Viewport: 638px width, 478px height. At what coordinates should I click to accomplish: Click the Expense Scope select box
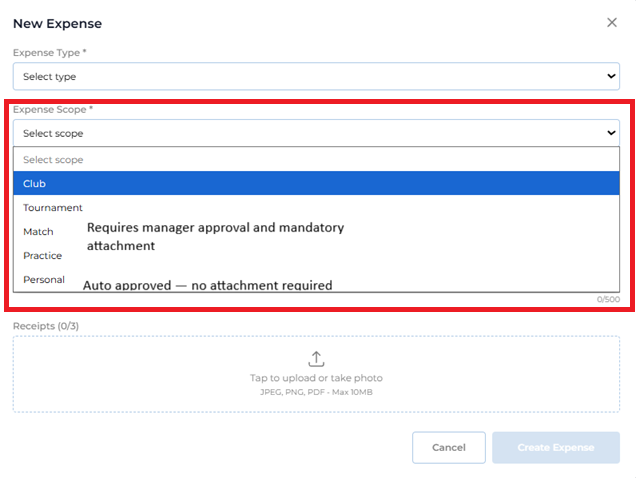(316, 133)
